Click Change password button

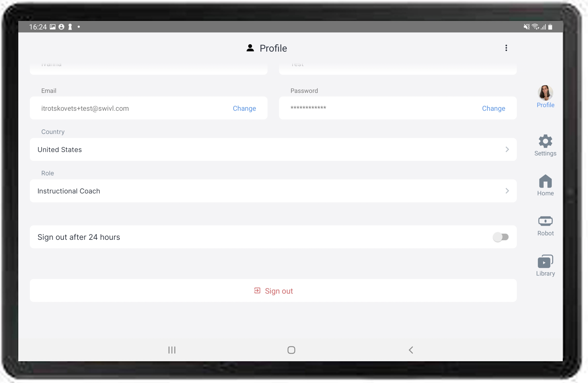(x=493, y=108)
